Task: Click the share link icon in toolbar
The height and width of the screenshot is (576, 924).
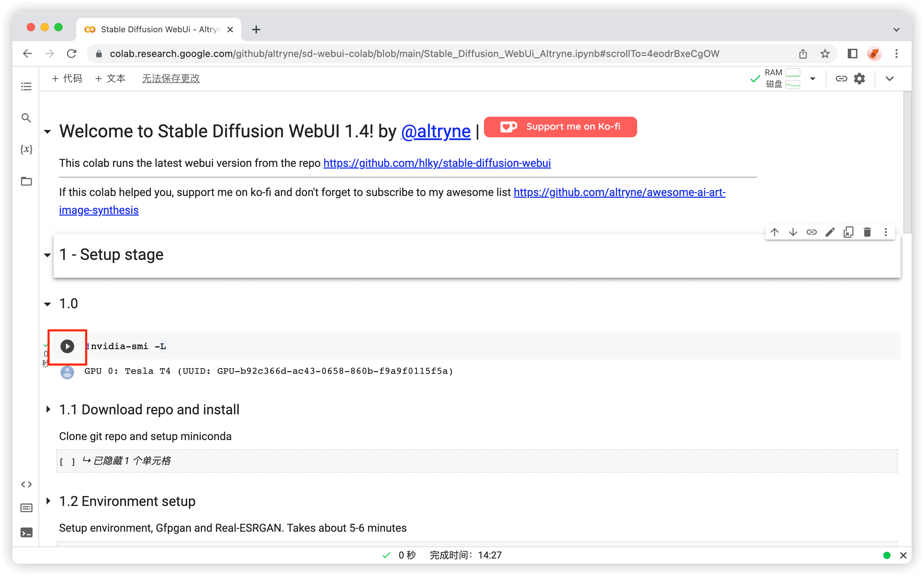Action: tap(841, 79)
